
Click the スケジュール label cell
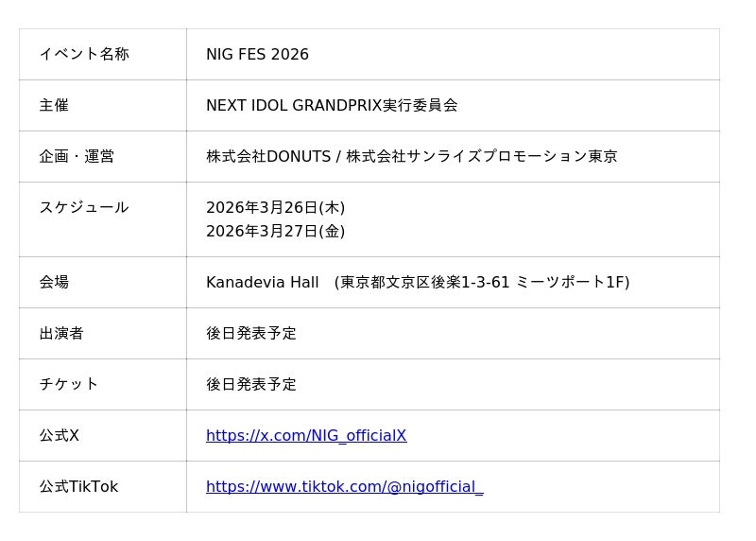[x=84, y=207]
